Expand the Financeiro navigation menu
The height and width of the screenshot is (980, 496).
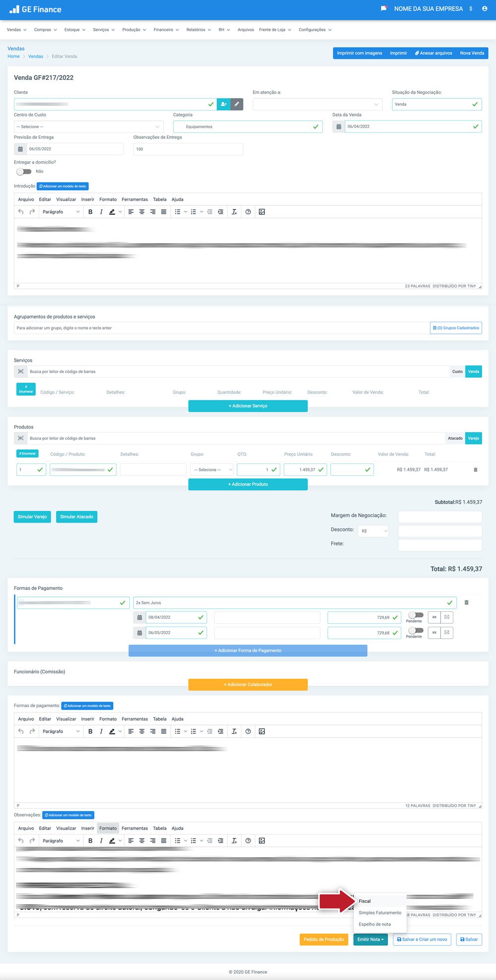pyautogui.click(x=166, y=30)
